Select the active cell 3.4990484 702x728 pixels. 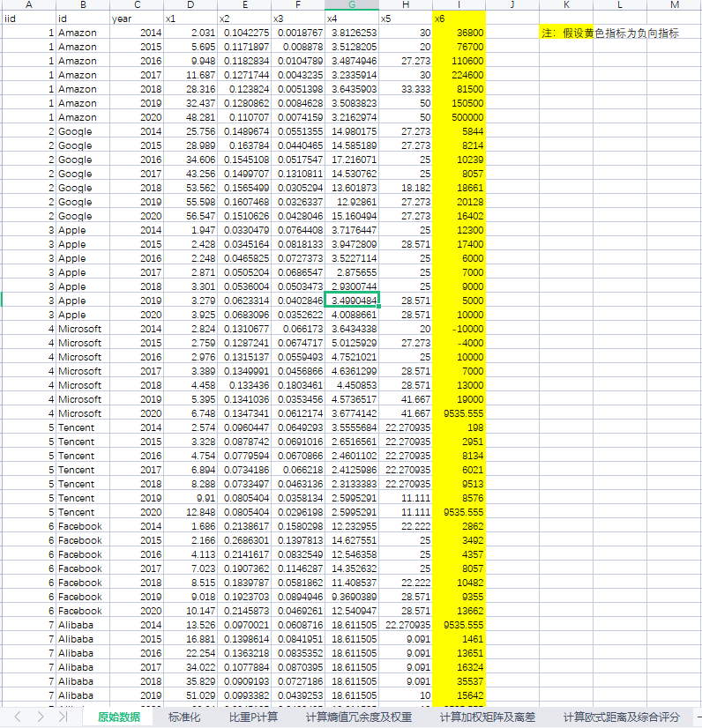pos(352,301)
